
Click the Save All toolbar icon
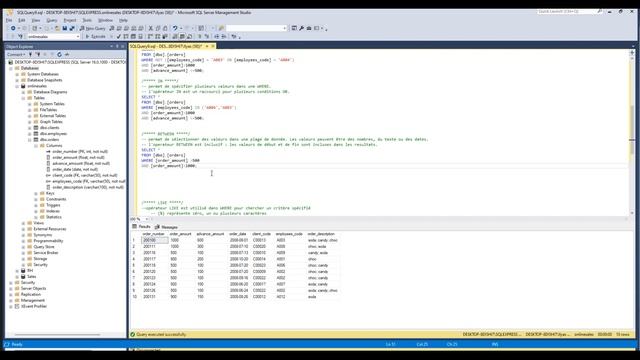pos(72,28)
